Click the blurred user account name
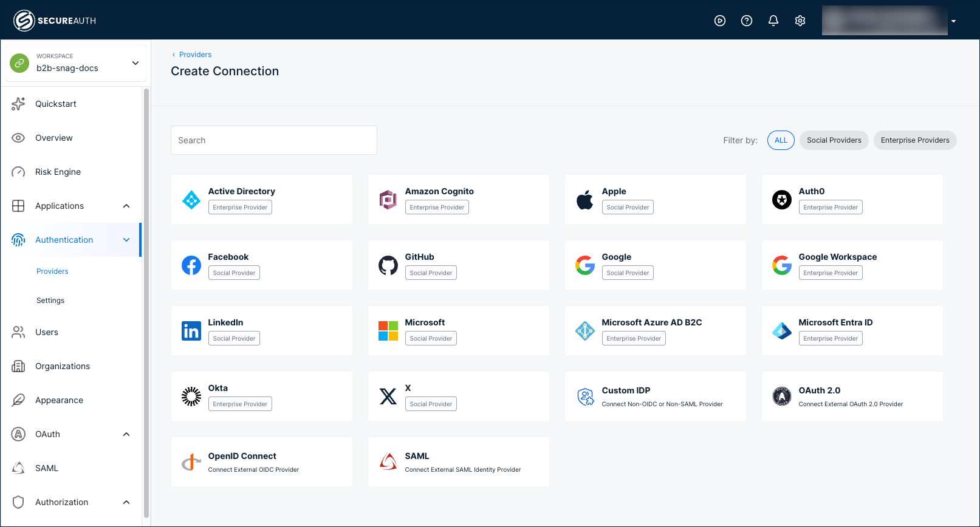This screenshot has width=980, height=527. [885, 21]
